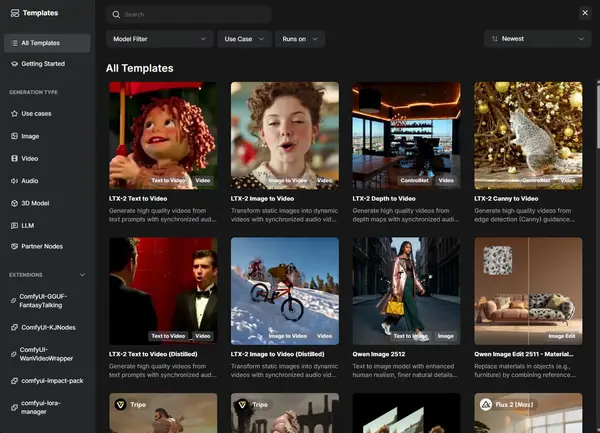The image size is (600, 433).
Task: Open Qwen Image 2512 template thumbnail
Action: [x=406, y=291]
